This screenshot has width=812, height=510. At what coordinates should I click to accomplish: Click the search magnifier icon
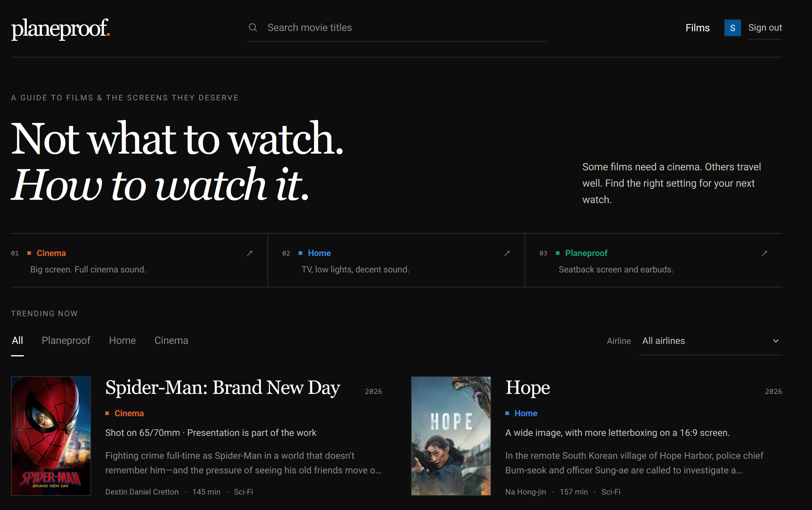click(253, 27)
